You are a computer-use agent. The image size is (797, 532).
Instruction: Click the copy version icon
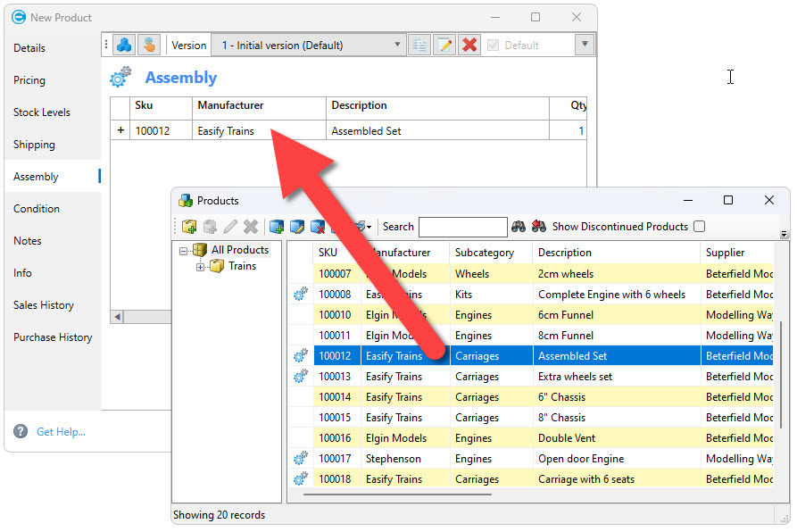tap(419, 45)
